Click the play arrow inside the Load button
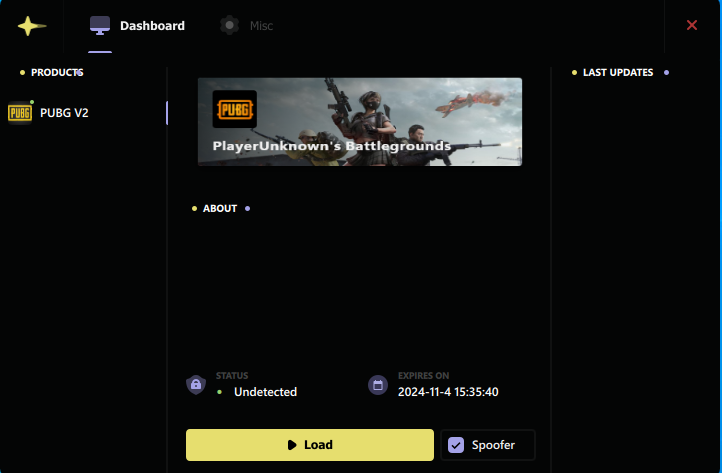 coord(291,445)
